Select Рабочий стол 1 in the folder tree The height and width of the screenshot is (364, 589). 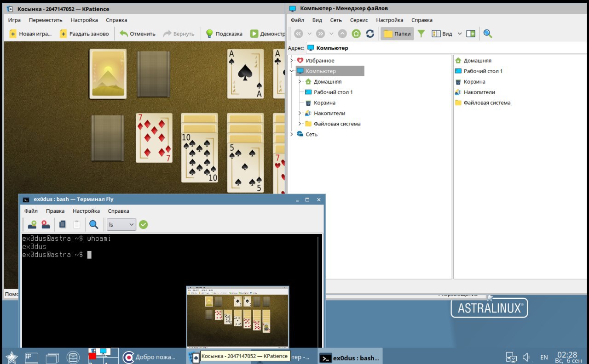coord(329,92)
